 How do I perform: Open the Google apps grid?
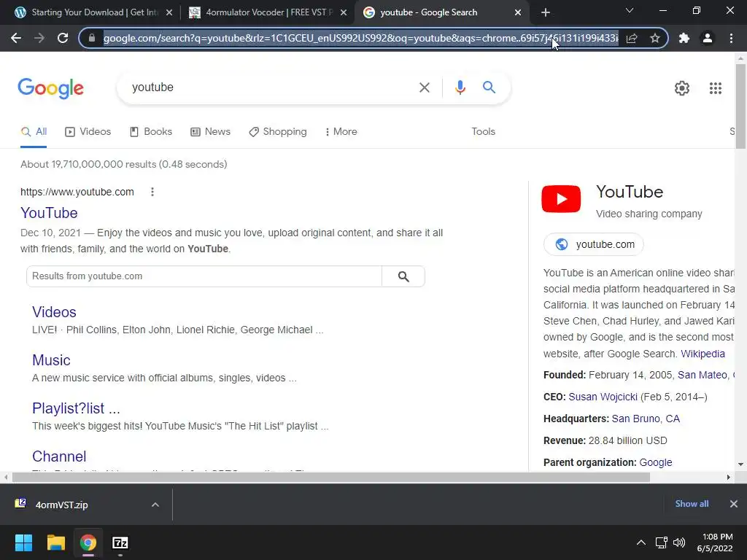click(x=716, y=88)
